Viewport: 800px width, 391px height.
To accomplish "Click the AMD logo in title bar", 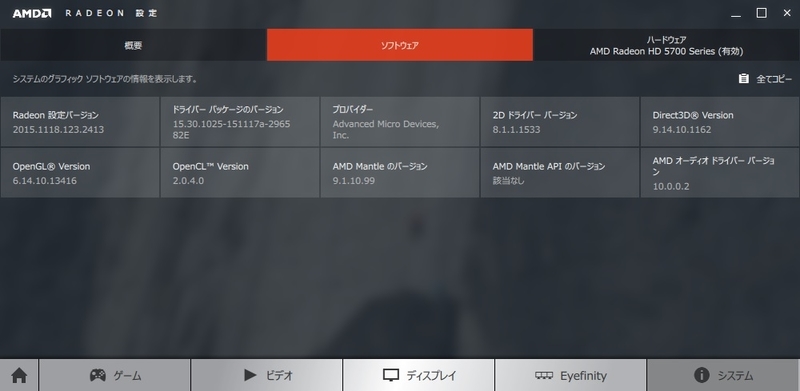I will (x=32, y=13).
